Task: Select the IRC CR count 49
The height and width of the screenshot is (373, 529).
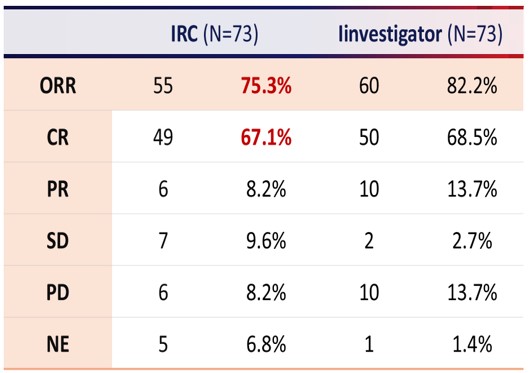Action: 163,138
